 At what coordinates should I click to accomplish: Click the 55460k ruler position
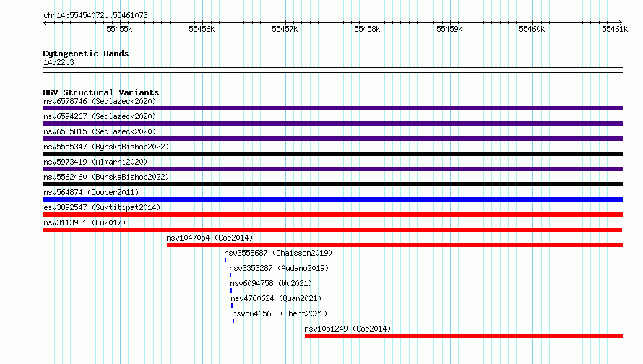[x=532, y=29]
